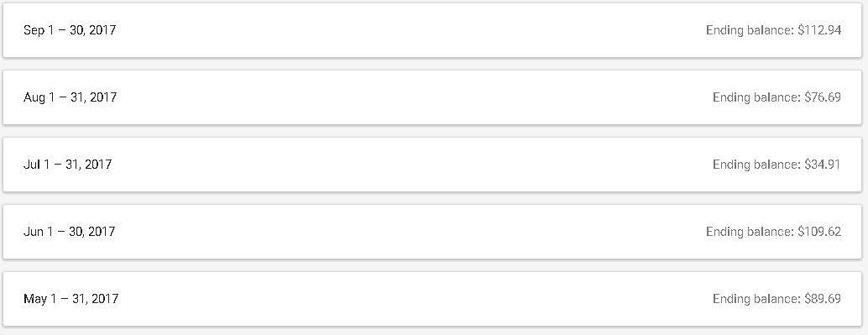Click the $112.94 balance amount

[x=819, y=30]
